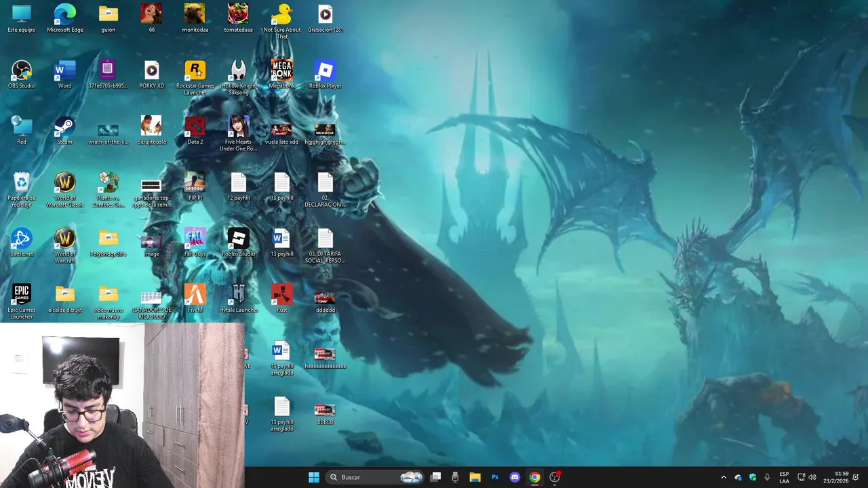Select the Roblox Player shortcut

coord(325,75)
